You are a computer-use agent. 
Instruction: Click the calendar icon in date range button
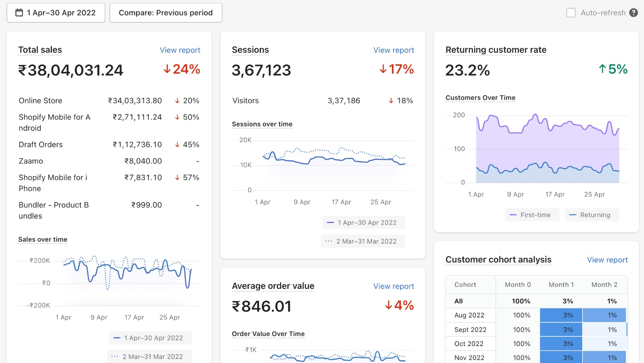[x=19, y=13]
